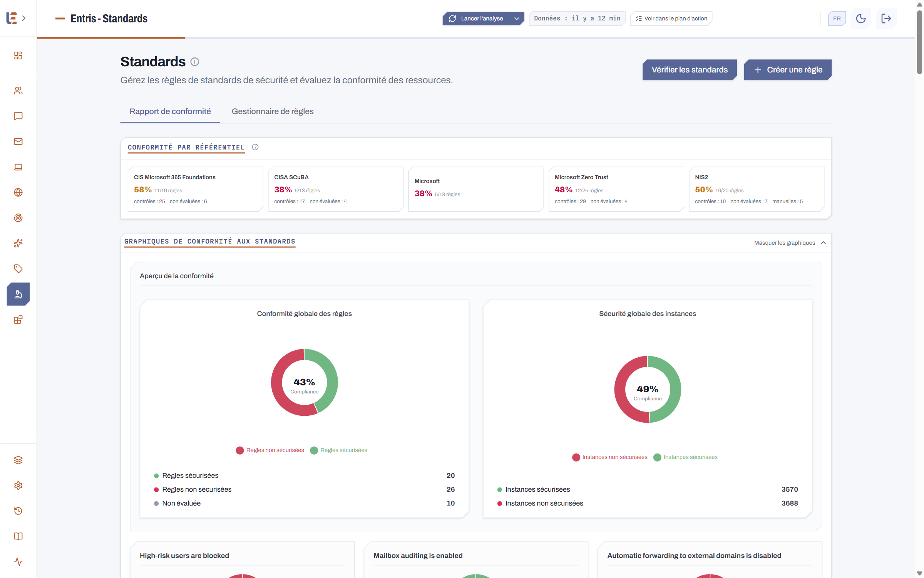Screen dimensions: 924x578
Task: Click Voir dans le plan d'action
Action: [x=671, y=18]
